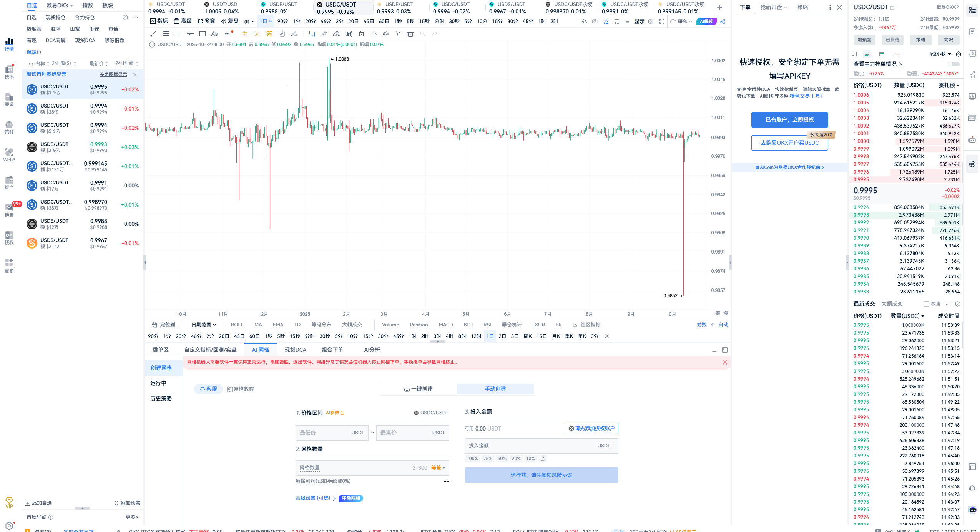Select the trend line drawing tool

pos(153,34)
